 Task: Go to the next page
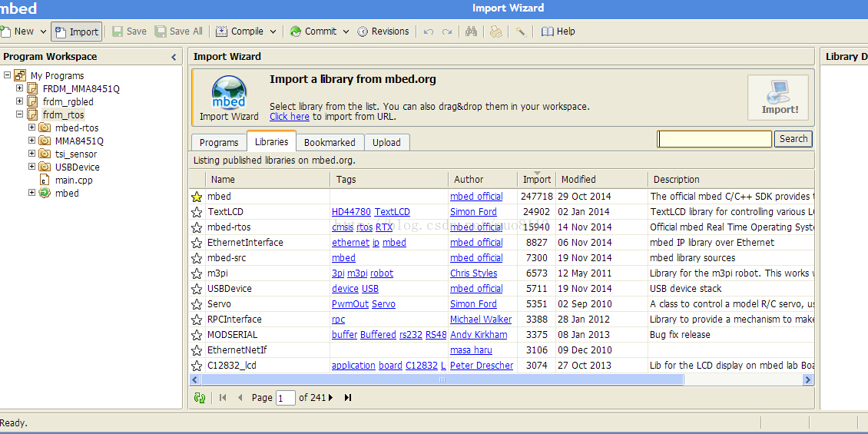click(330, 397)
